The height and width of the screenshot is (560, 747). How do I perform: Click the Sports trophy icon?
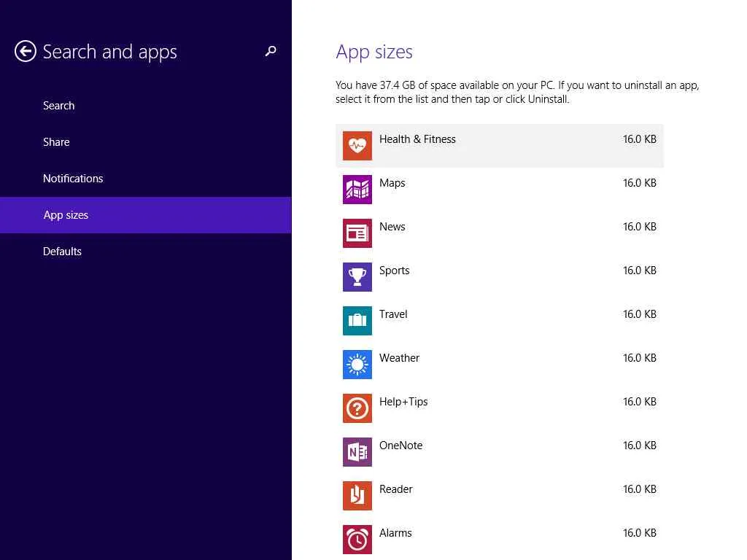click(x=357, y=277)
